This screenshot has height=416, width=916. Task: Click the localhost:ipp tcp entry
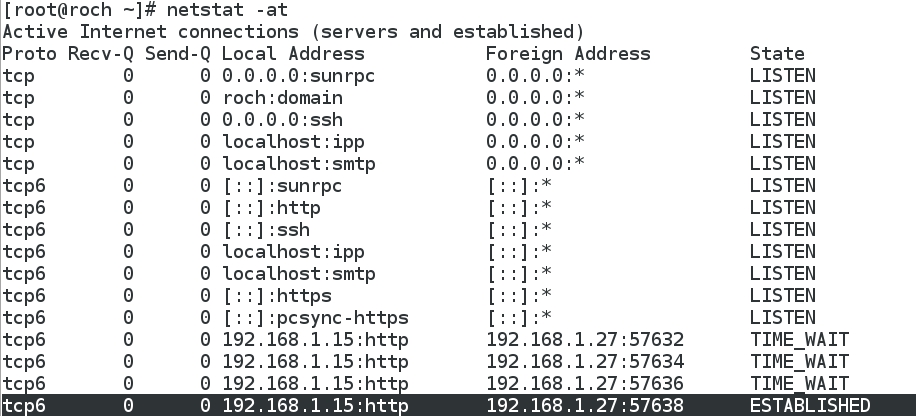pos(293,141)
